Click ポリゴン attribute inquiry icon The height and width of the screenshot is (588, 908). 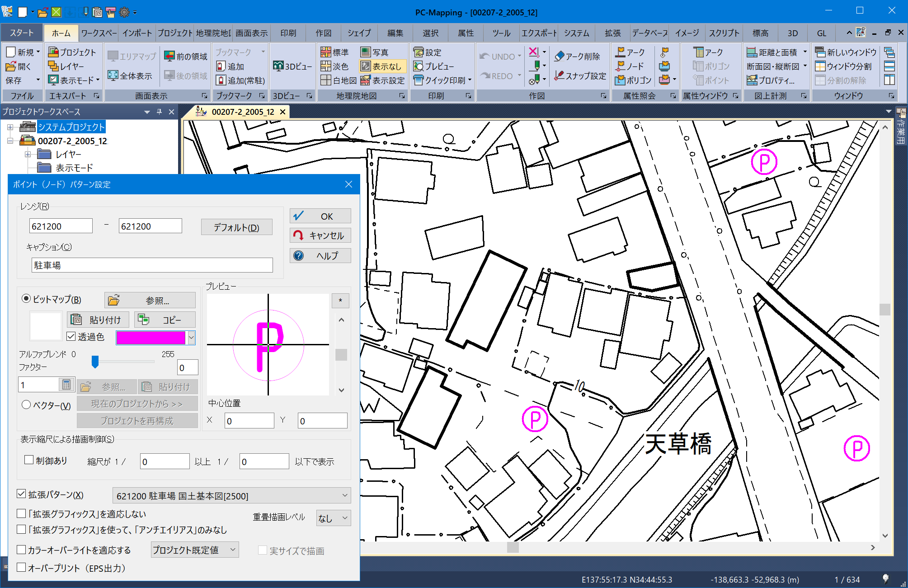(x=634, y=80)
